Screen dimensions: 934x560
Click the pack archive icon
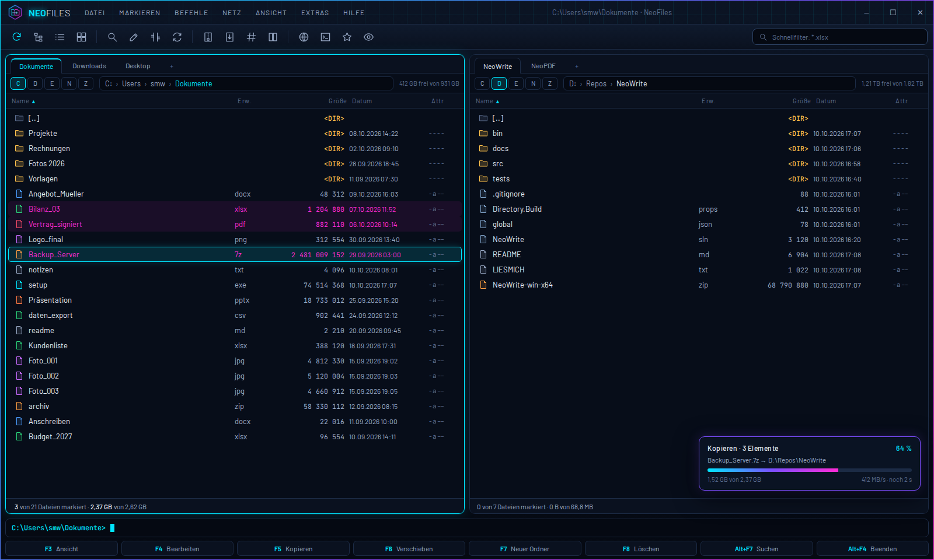tap(208, 37)
